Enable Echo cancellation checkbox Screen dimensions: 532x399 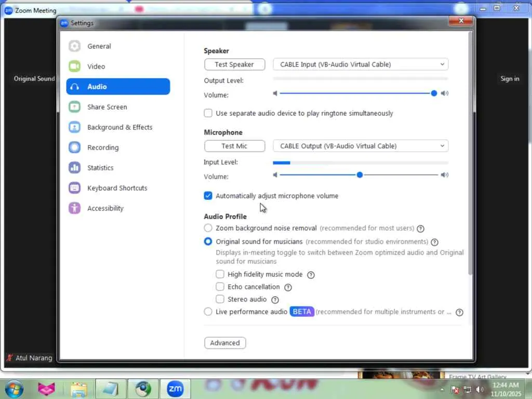click(220, 286)
